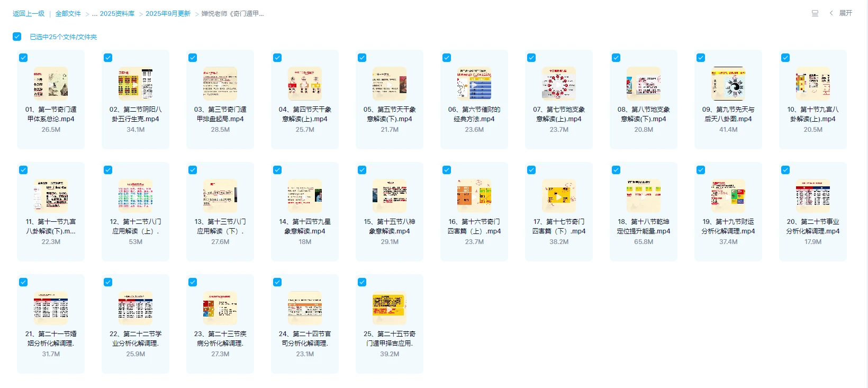Viewport: 868px width, 388px height.
Task: Deselect checkbox for 01 第一节奇门遁甲体系总论
Action: click(x=23, y=58)
